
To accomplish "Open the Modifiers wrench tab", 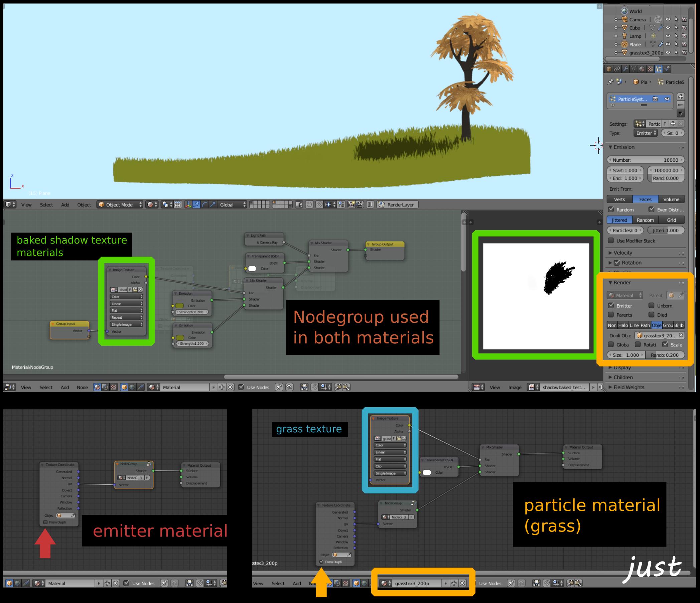I will coord(625,69).
